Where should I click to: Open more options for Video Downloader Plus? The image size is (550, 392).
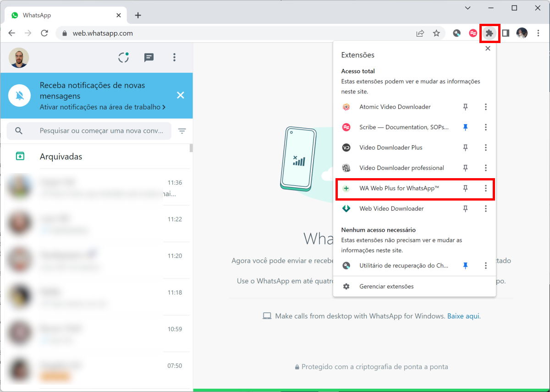pyautogui.click(x=486, y=147)
